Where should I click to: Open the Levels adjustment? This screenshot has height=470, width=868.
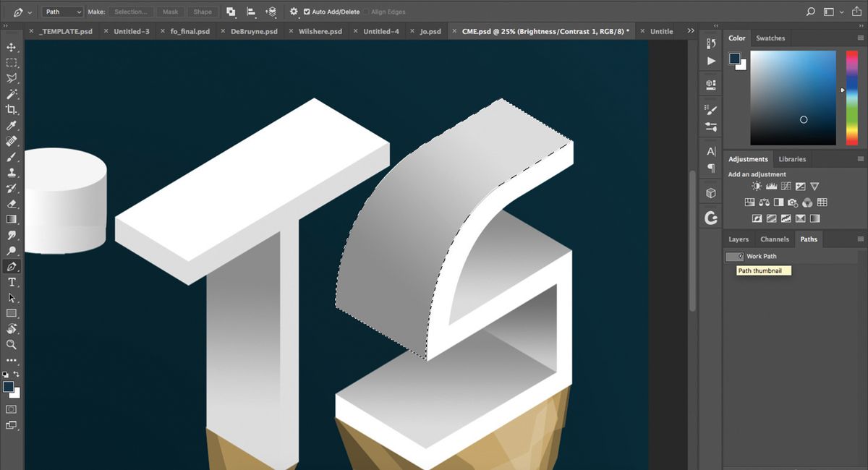click(x=771, y=186)
